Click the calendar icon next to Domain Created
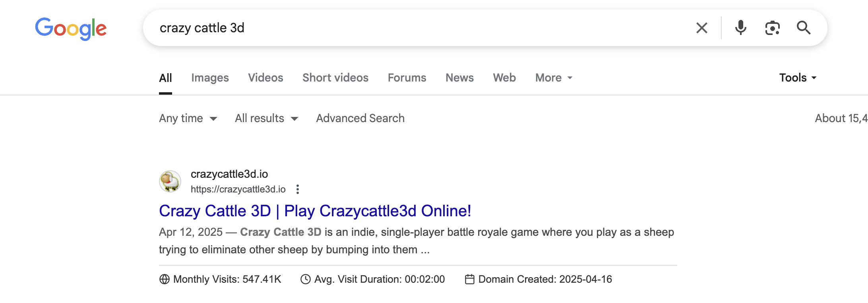The image size is (868, 303). (469, 280)
